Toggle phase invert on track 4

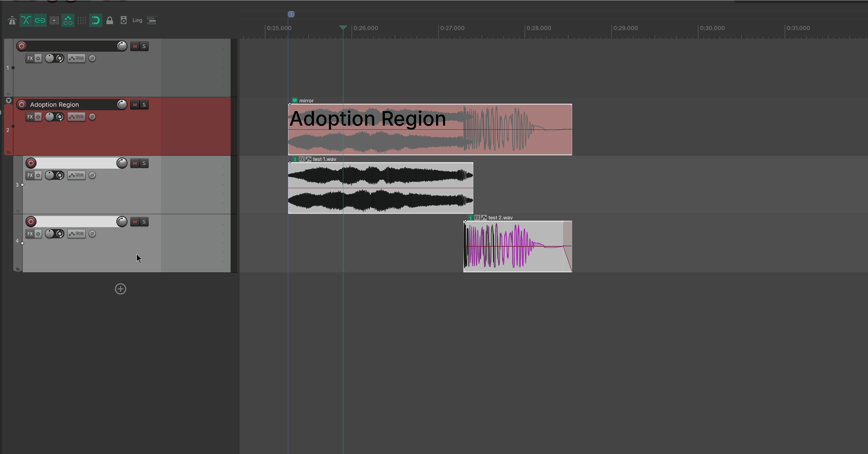92,234
